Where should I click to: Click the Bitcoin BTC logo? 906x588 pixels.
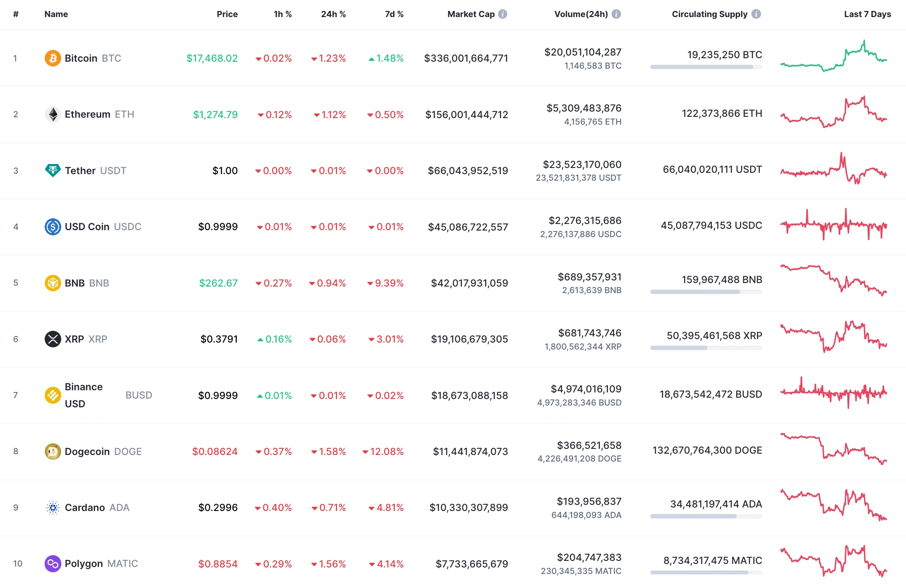pyautogui.click(x=53, y=58)
